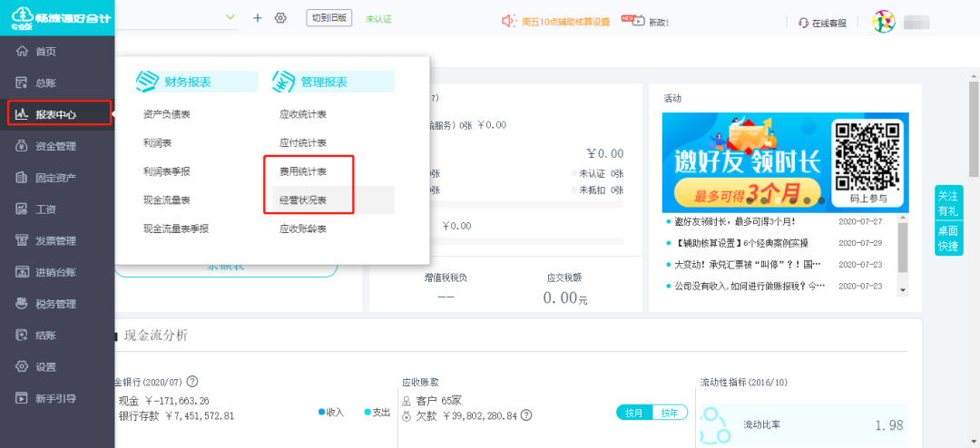
Task: Open 现金流量表 report
Action: coord(167,200)
